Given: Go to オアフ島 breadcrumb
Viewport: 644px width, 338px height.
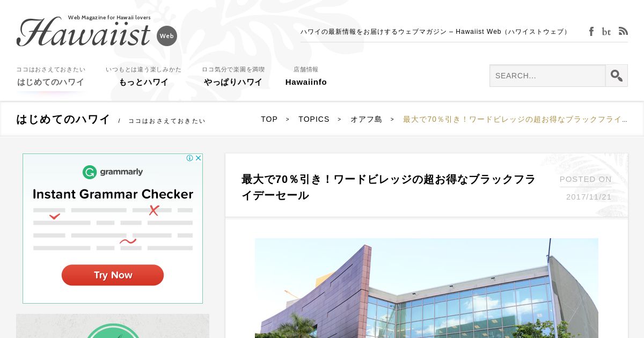Looking at the screenshot, I should pos(366,119).
